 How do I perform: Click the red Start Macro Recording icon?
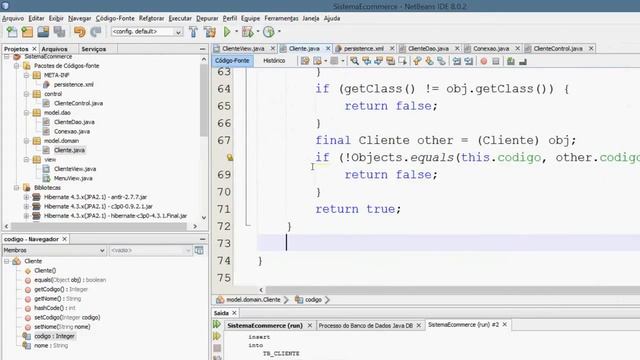coord(484,61)
